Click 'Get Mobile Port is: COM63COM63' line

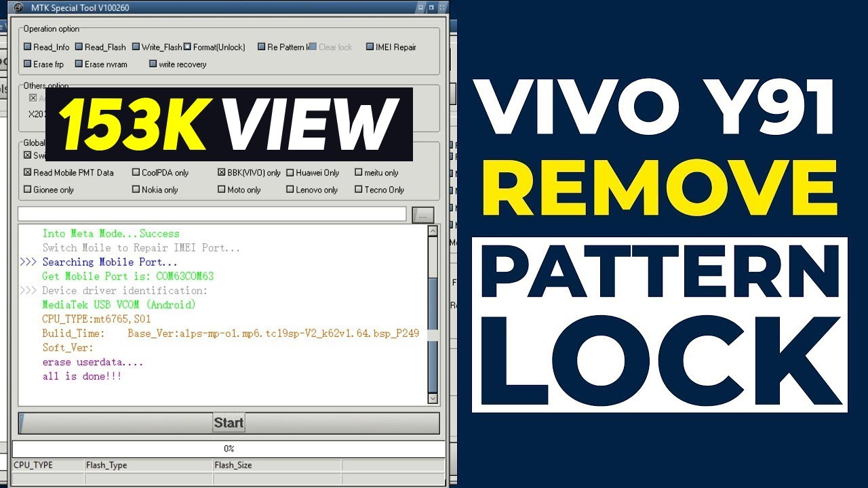(127, 277)
